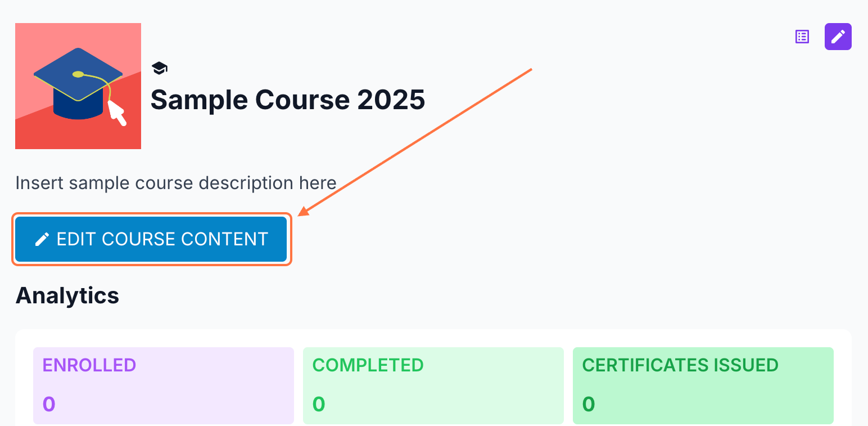Image resolution: width=868 pixels, height=426 pixels.
Task: Click the purple pencil edit icon
Action: (838, 37)
